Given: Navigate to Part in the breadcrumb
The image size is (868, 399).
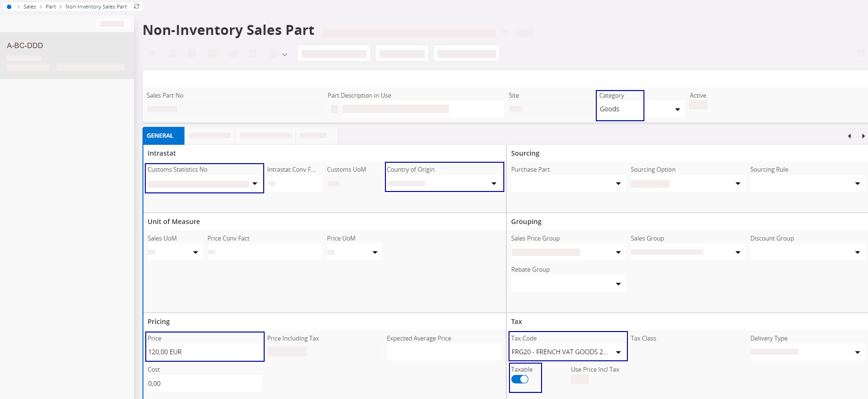Looking at the screenshot, I should [x=50, y=7].
